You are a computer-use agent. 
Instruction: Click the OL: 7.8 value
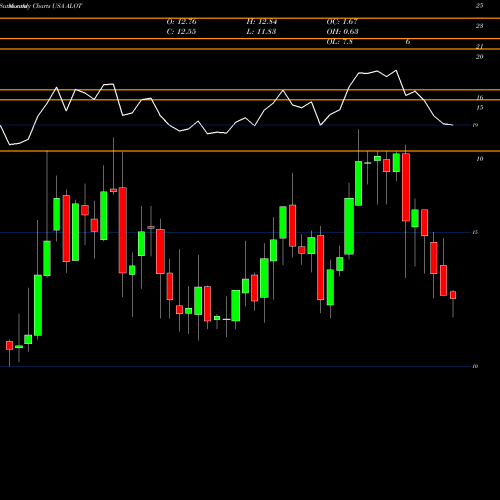click(x=340, y=42)
